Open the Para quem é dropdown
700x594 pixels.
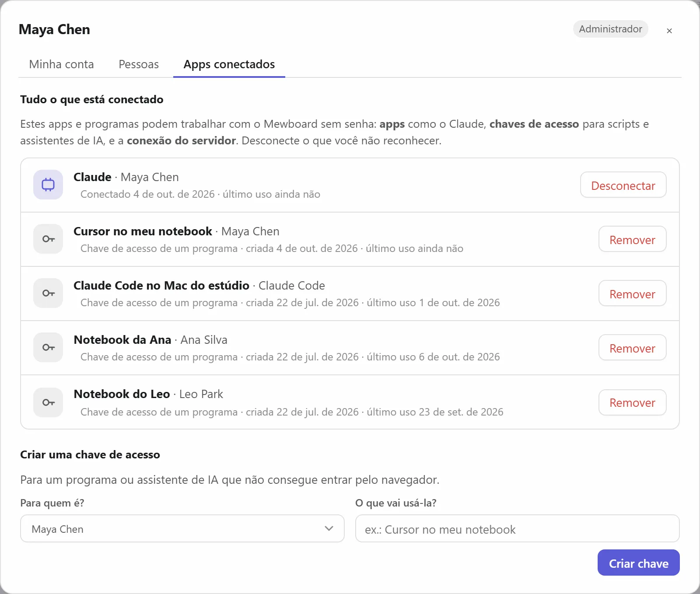[x=182, y=529]
